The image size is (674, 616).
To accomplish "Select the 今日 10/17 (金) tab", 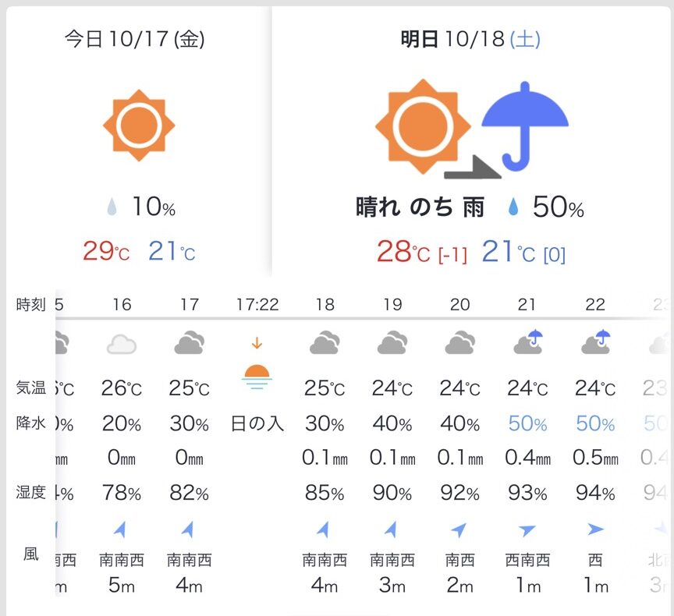I will click(136, 41).
